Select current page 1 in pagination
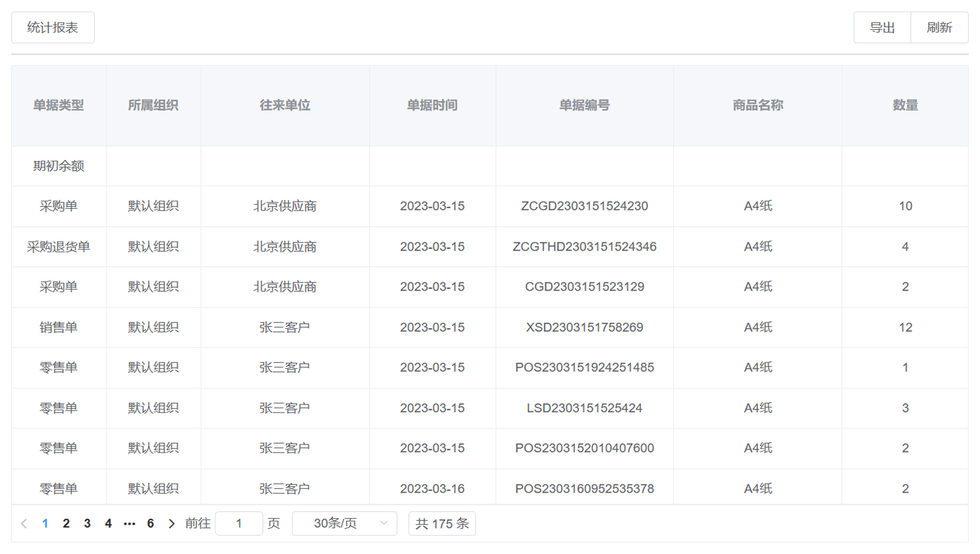Viewport: 980px width, 554px height. click(45, 524)
